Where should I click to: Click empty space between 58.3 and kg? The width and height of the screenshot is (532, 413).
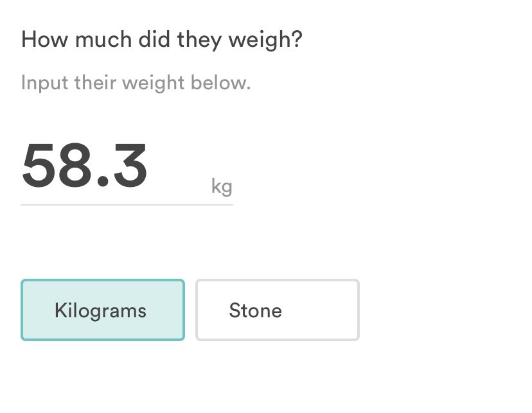pyautogui.click(x=179, y=170)
